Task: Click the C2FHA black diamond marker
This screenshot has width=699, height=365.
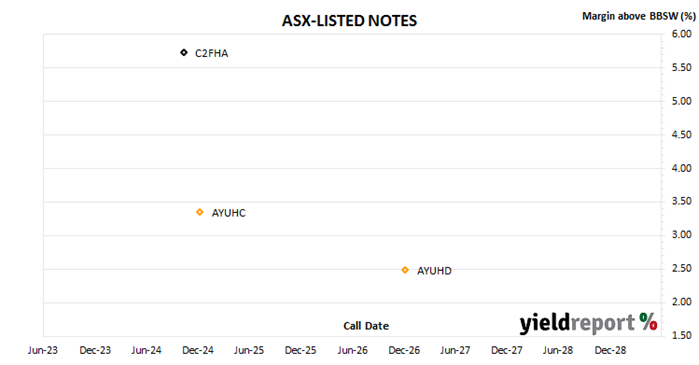Action: [184, 53]
